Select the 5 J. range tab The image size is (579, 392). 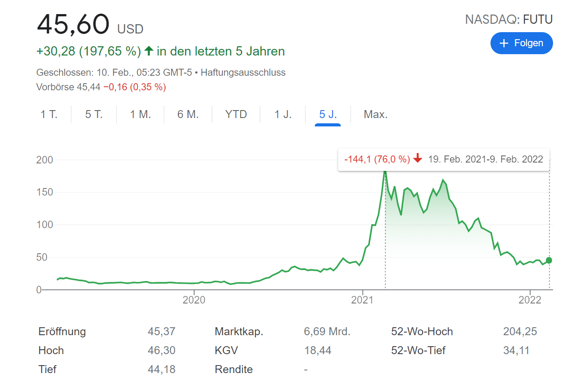(328, 115)
